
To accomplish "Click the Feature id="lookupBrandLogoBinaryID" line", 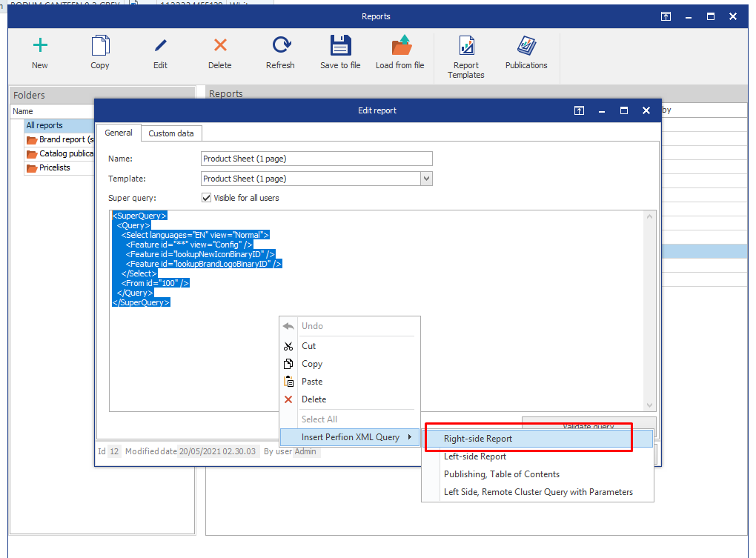I will [x=204, y=264].
